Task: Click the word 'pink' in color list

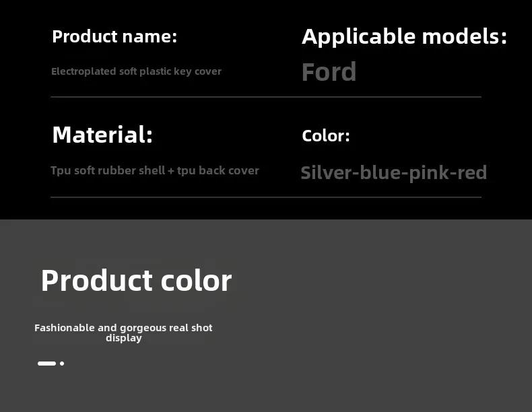Action: point(428,174)
